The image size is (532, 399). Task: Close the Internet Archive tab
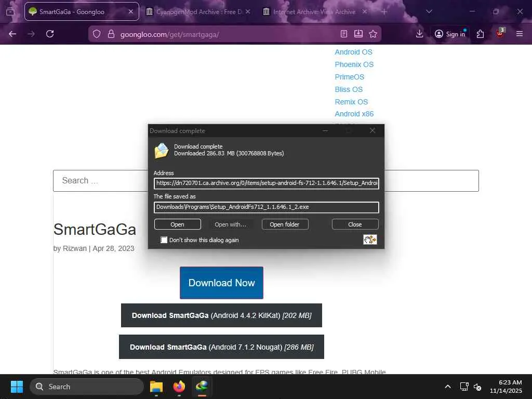click(364, 11)
